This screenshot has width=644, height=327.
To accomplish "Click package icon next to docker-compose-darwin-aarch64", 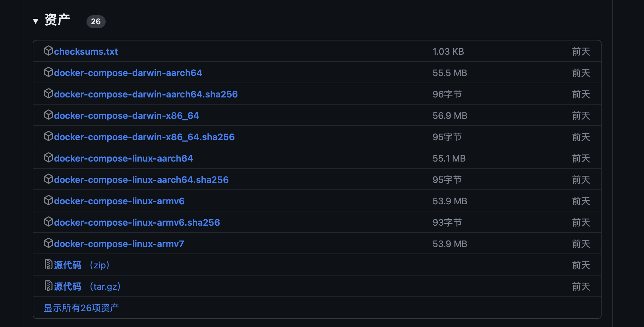I will 48,72.
